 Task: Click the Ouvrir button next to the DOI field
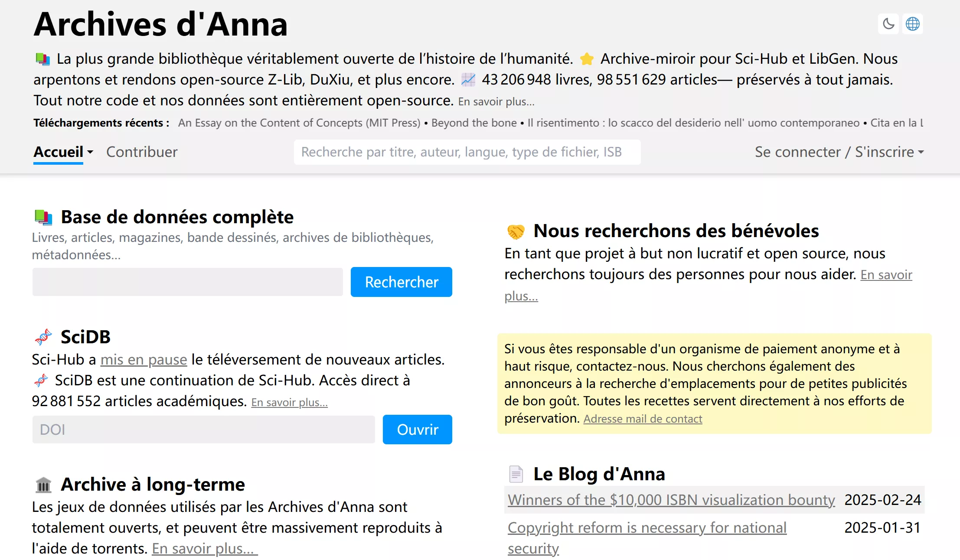point(417,429)
